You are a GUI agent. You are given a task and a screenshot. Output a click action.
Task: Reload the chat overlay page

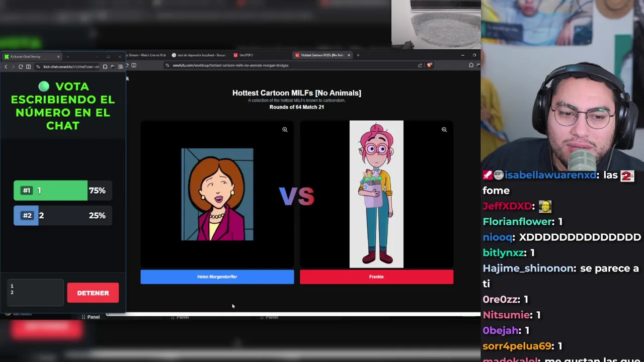pyautogui.click(x=21, y=67)
